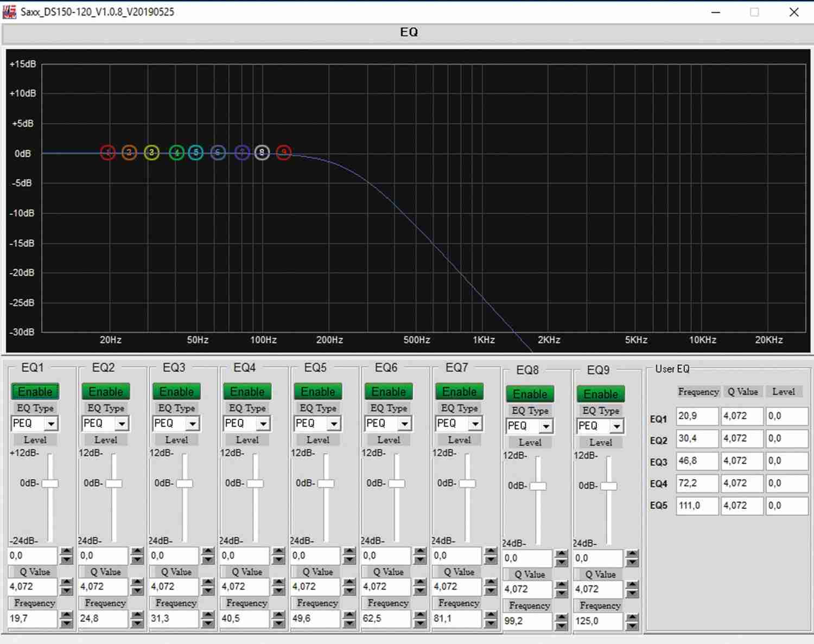Click the User EQ Q Value column header
This screenshot has width=814, height=644.
(743, 392)
